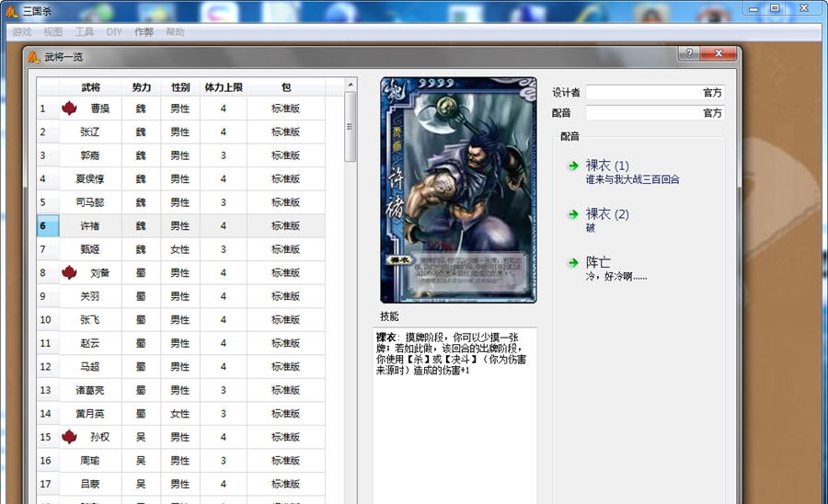The height and width of the screenshot is (504, 828).
Task: Select 吕蒙 in the generals list
Action: click(90, 484)
